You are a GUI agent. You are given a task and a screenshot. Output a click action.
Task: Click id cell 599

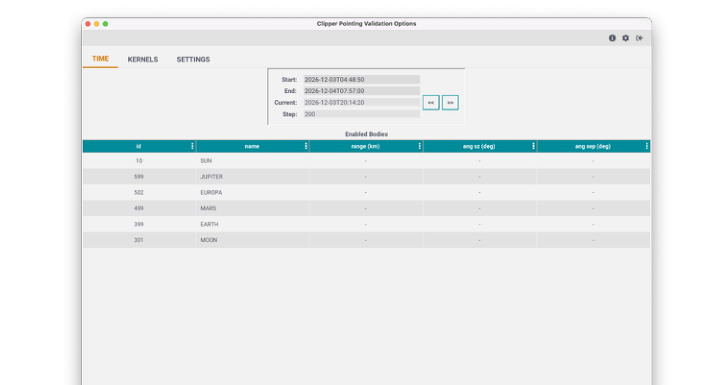click(x=139, y=177)
